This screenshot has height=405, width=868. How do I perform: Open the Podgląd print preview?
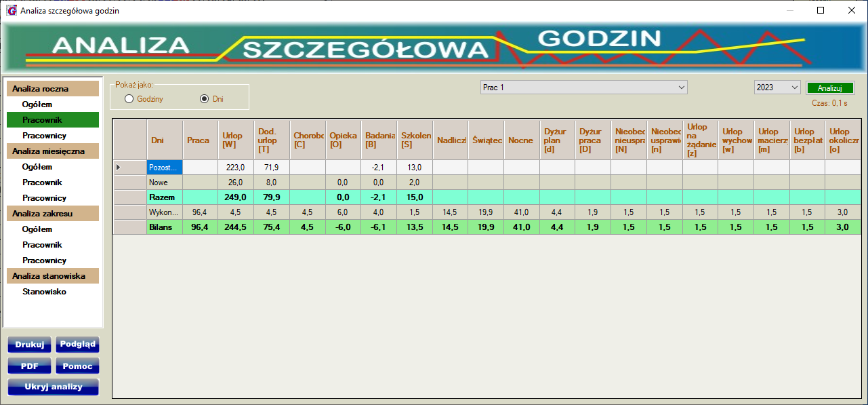(77, 345)
